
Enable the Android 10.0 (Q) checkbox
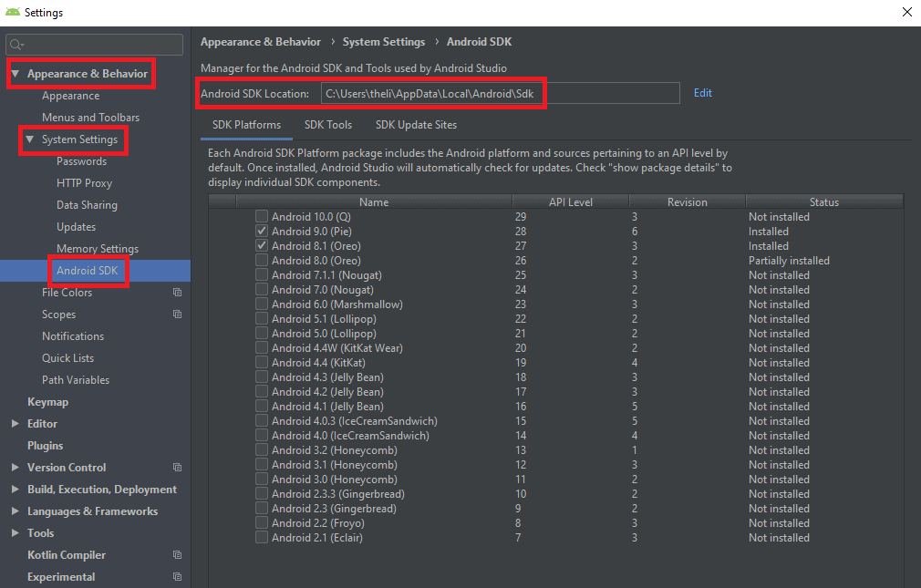pyautogui.click(x=262, y=217)
